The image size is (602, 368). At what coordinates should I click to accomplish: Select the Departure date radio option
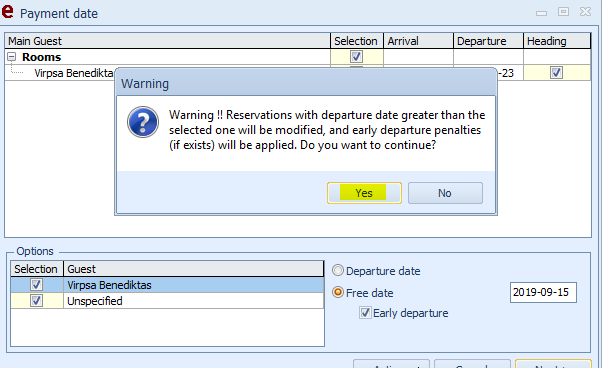click(338, 271)
